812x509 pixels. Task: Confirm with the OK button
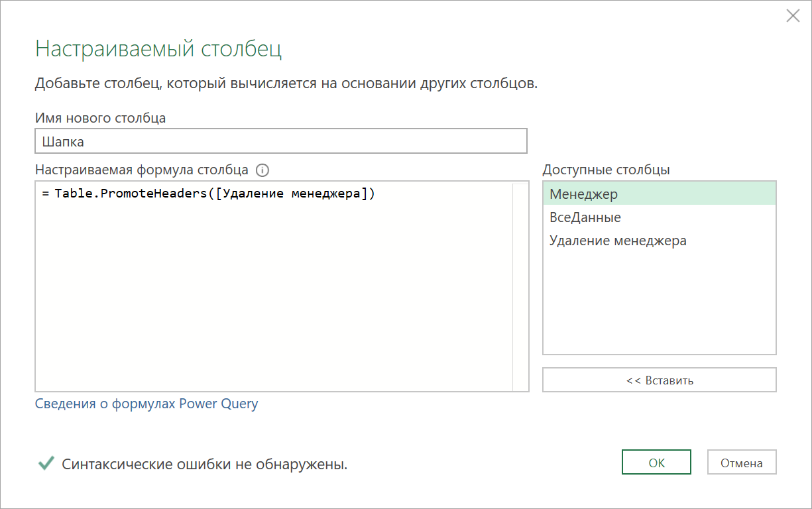point(656,463)
